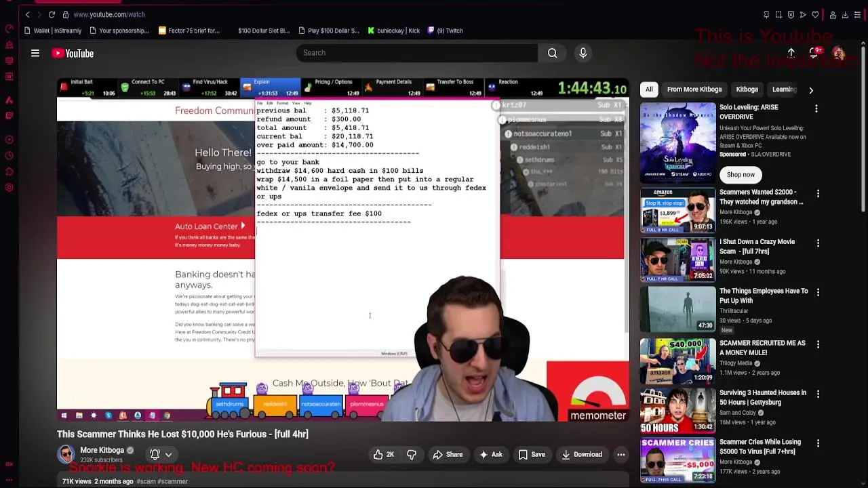This screenshot has height=488, width=868.
Task: Open more actions ellipsis under video
Action: 621,455
